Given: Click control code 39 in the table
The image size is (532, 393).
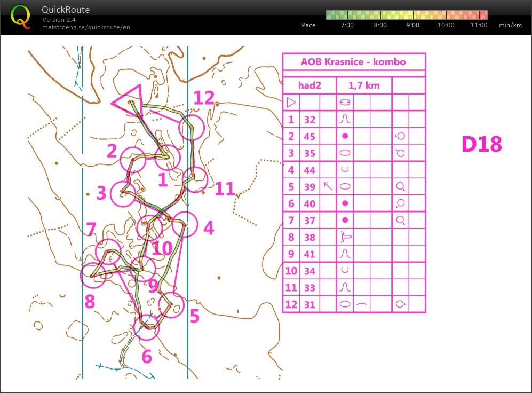Looking at the screenshot, I should click(x=309, y=187).
